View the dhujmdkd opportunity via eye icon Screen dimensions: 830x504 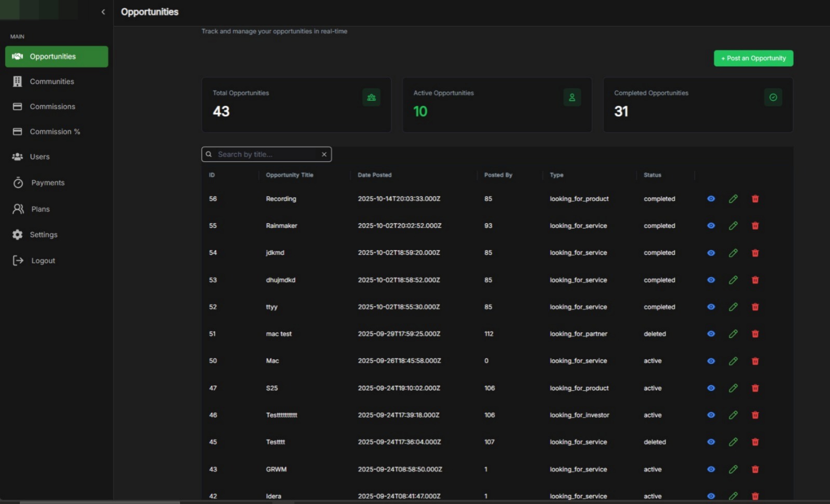coord(711,280)
